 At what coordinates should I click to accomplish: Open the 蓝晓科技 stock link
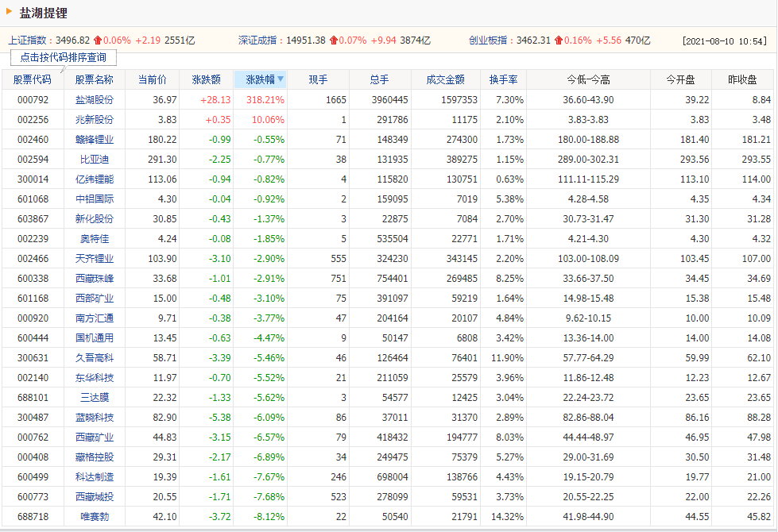(x=95, y=417)
